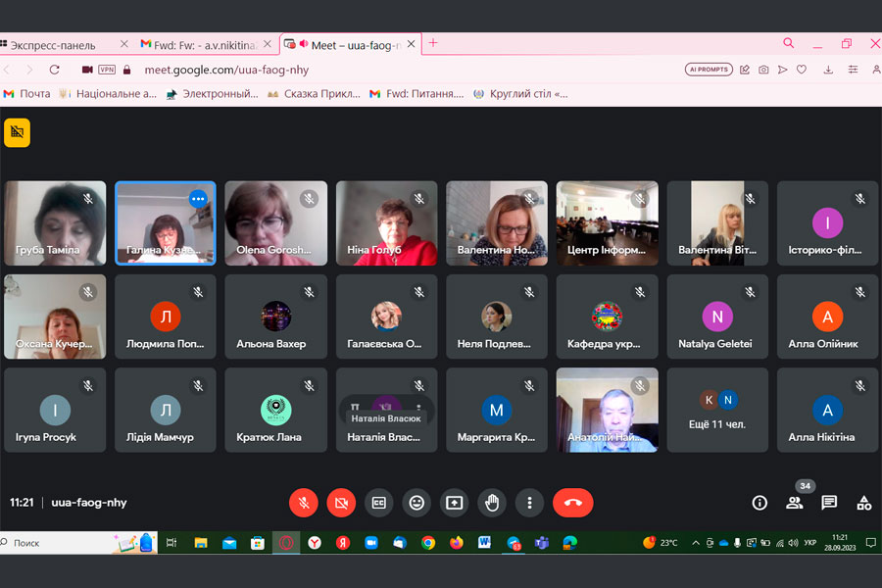The height and width of the screenshot is (588, 882).
Task: Reload the page with refresh icon
Action: click(x=55, y=70)
